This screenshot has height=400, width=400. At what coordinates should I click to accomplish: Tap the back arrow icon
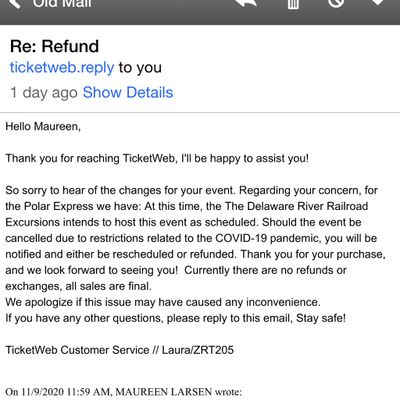[x=15, y=3]
